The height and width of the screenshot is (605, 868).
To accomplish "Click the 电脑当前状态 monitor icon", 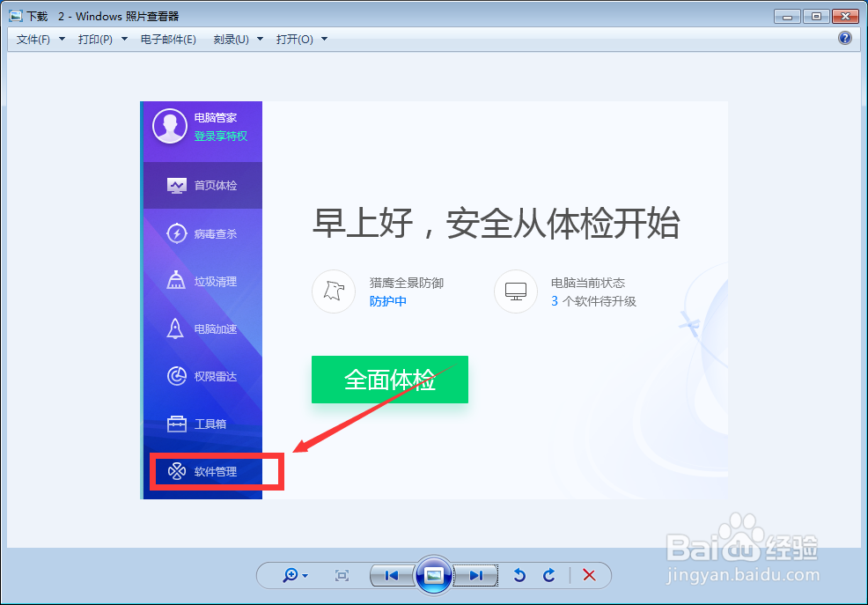I will click(515, 291).
